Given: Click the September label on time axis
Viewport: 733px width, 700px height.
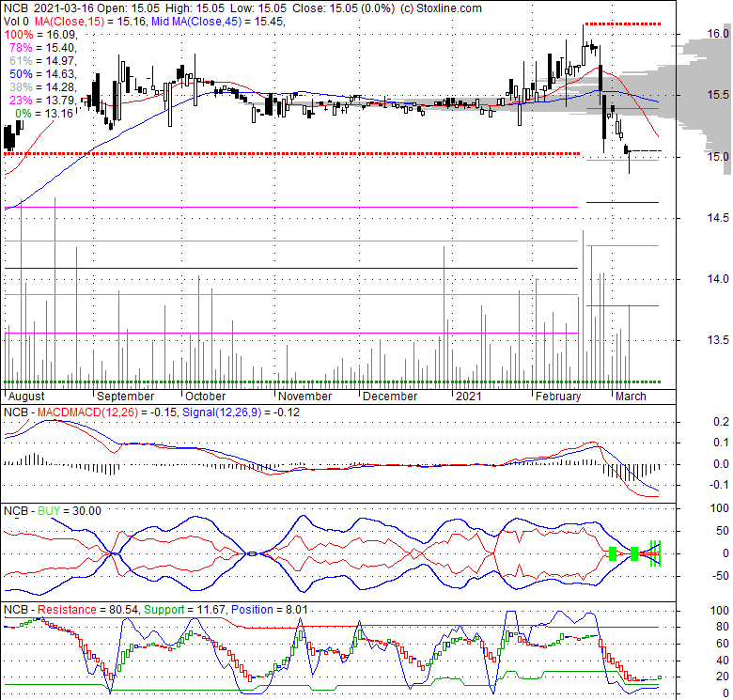Looking at the screenshot, I should (x=125, y=397).
